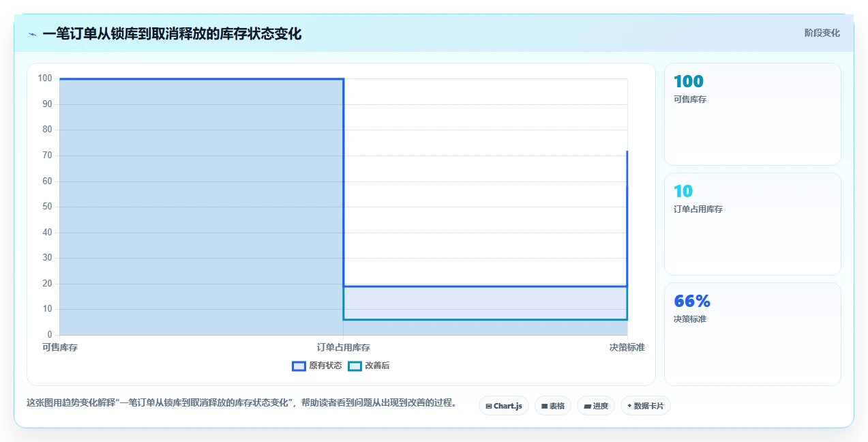
Task: Click the icon inside the 进度 chip
Action: coord(587,407)
